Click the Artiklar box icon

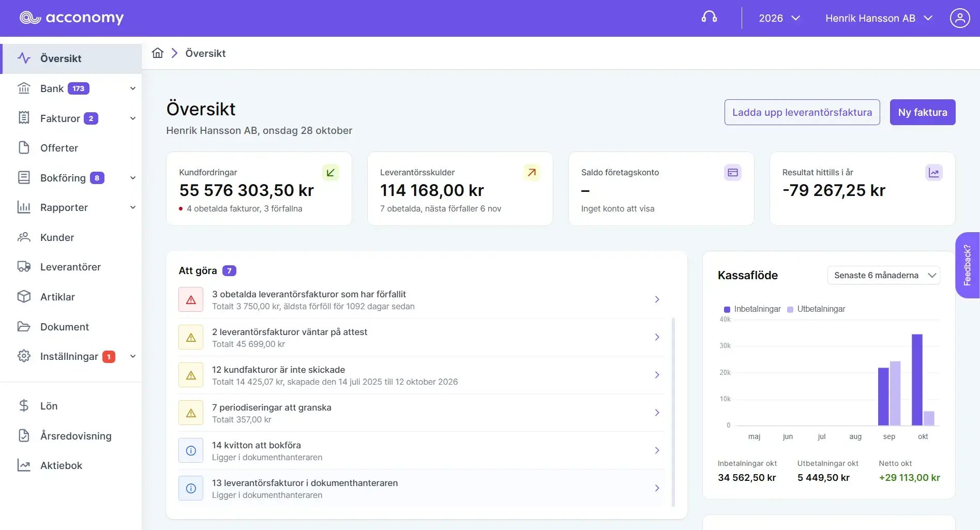pyautogui.click(x=24, y=297)
